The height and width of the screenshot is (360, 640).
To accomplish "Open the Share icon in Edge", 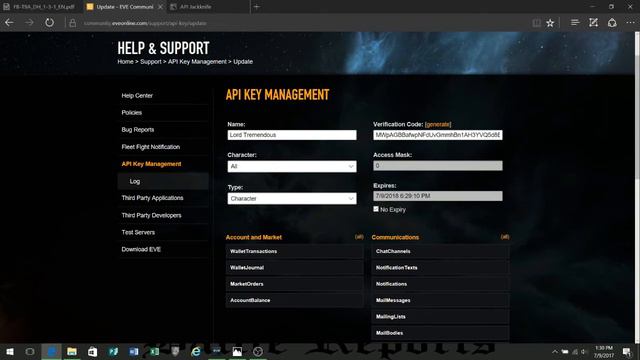I will pyautogui.click(x=612, y=23).
